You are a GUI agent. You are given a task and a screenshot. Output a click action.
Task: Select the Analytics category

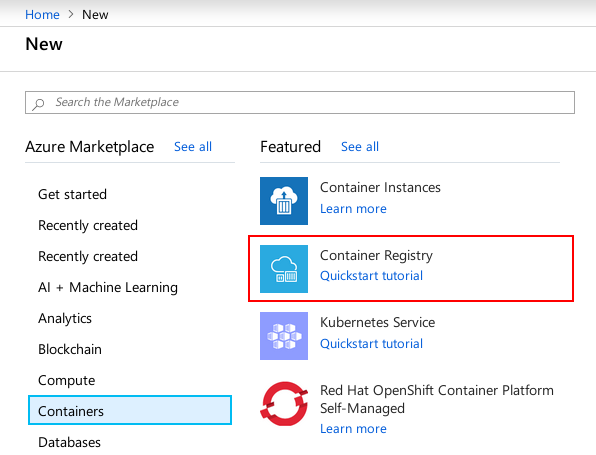point(65,319)
